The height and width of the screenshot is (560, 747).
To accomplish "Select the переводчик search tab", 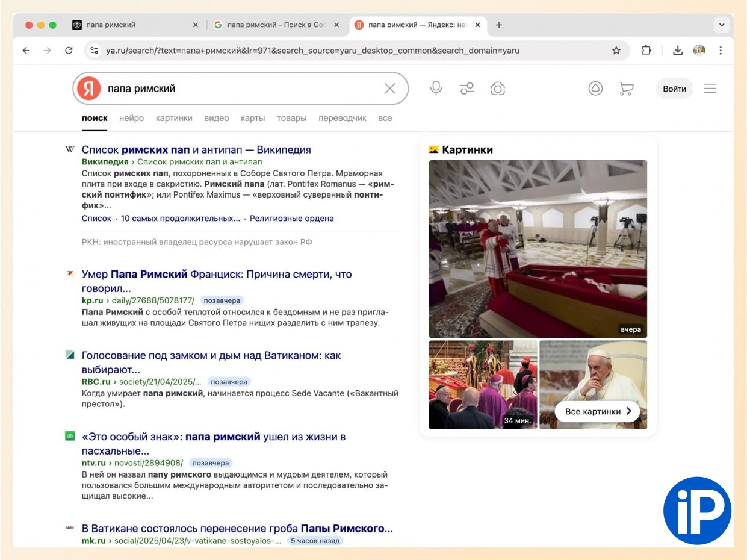I will coord(343,118).
